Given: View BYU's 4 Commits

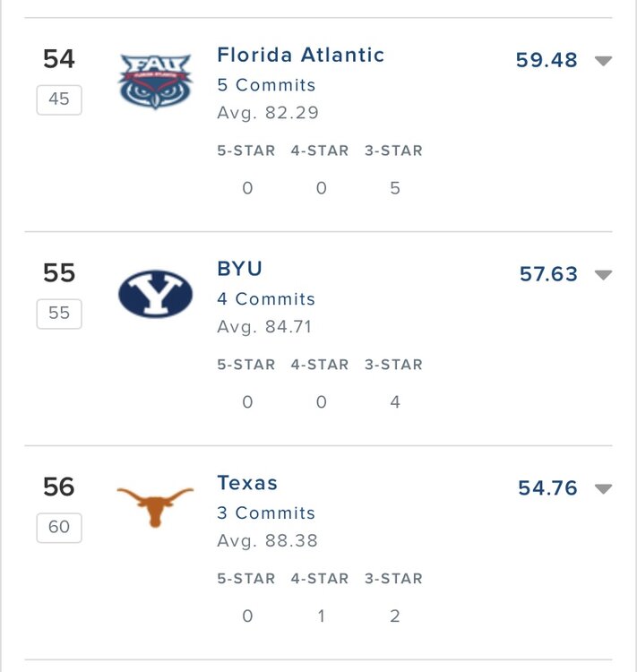Looking at the screenshot, I should (x=266, y=299).
